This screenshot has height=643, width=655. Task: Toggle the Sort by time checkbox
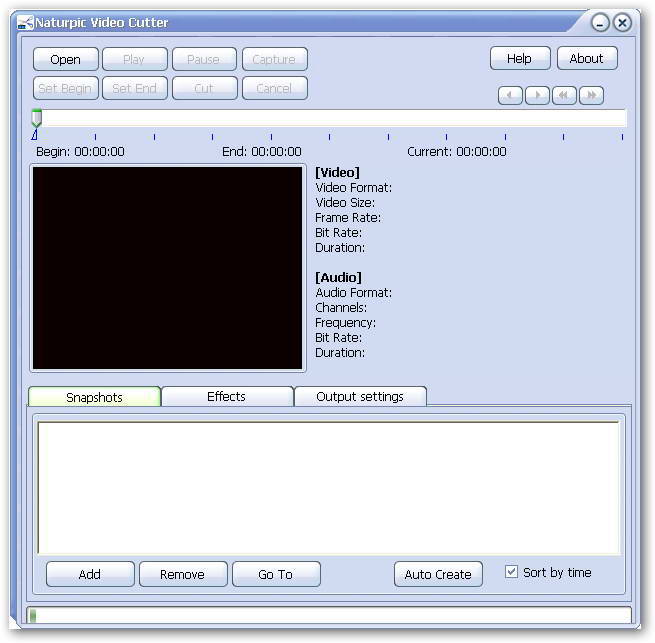point(511,572)
